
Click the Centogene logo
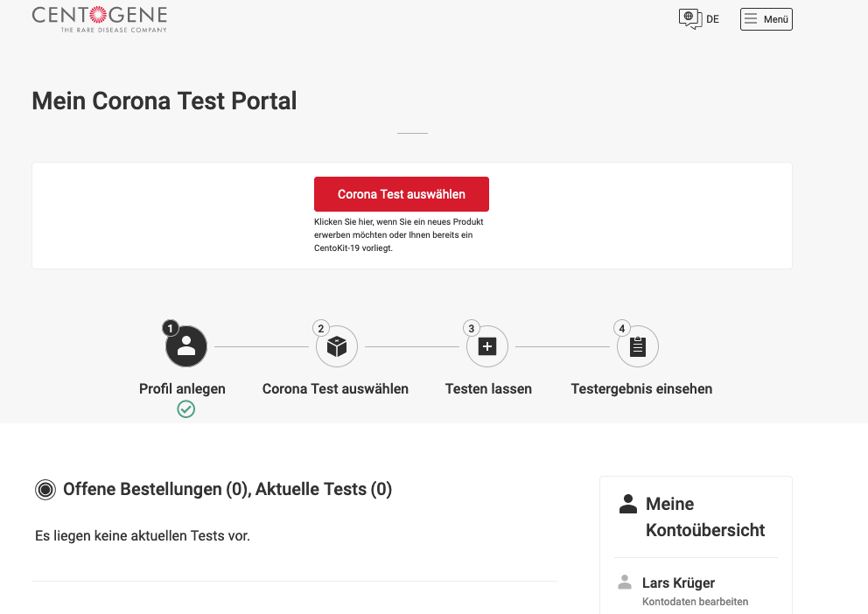pyautogui.click(x=99, y=18)
